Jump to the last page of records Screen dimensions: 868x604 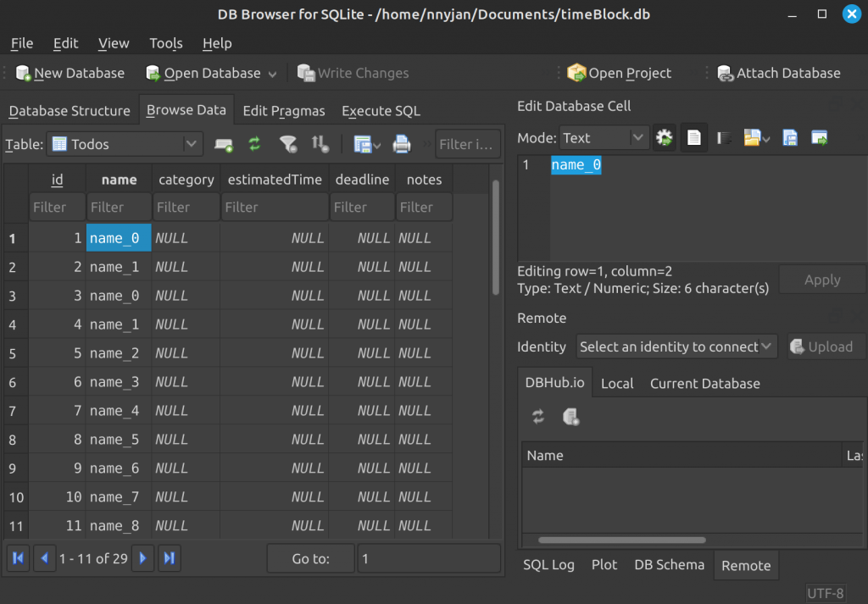point(170,558)
